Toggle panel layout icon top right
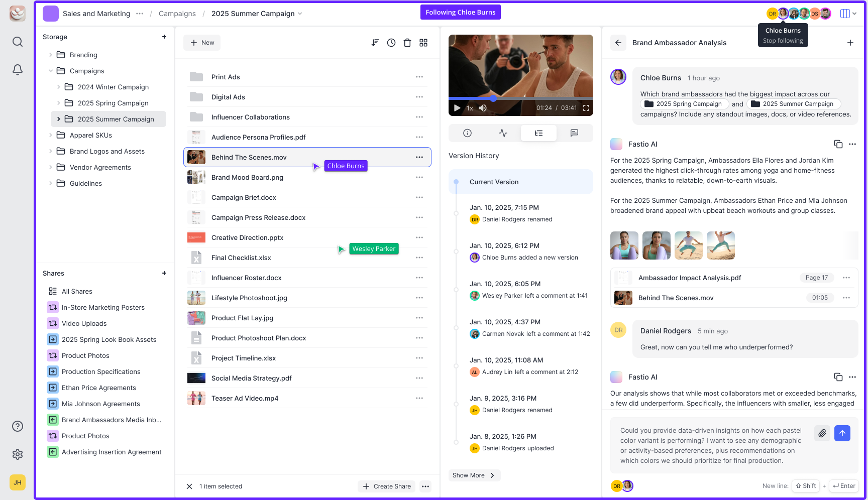This screenshot has height=500, width=868. pos(845,14)
